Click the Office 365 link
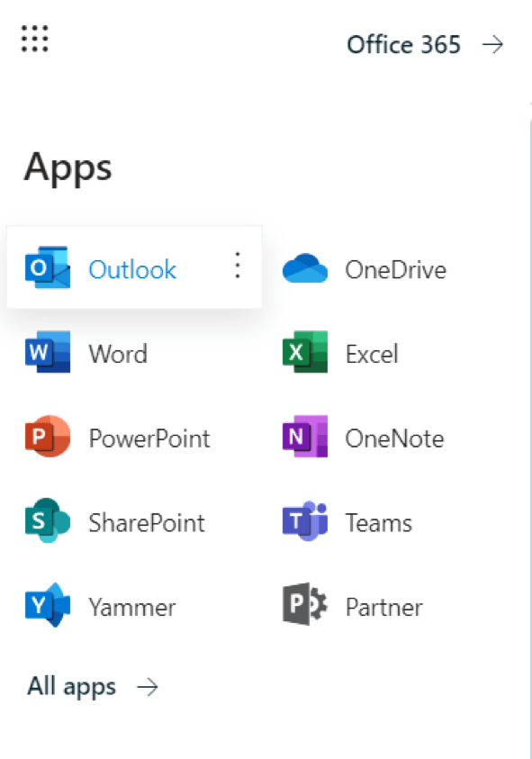The image size is (532, 759). coord(403,45)
